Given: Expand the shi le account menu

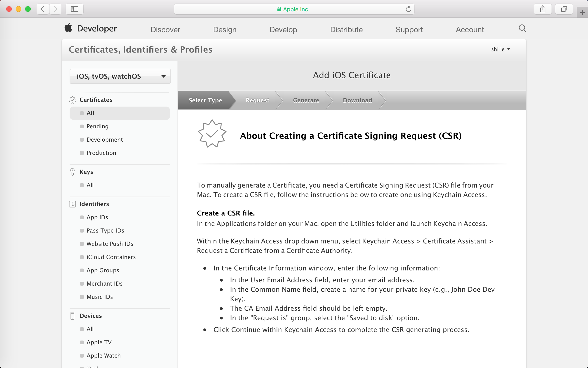Looking at the screenshot, I should coord(500,49).
